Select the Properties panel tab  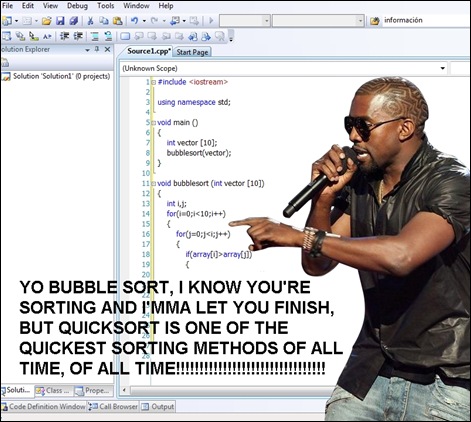[92, 391]
